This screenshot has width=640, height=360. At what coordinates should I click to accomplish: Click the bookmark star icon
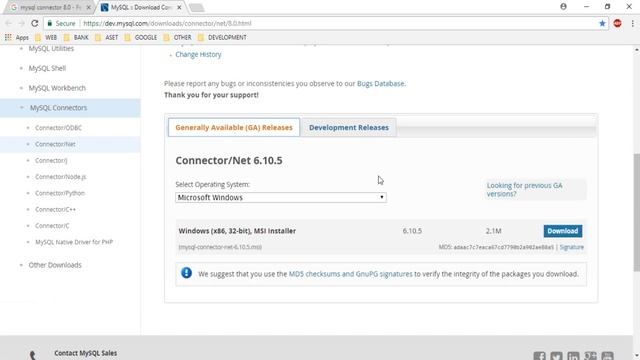[x=602, y=23]
